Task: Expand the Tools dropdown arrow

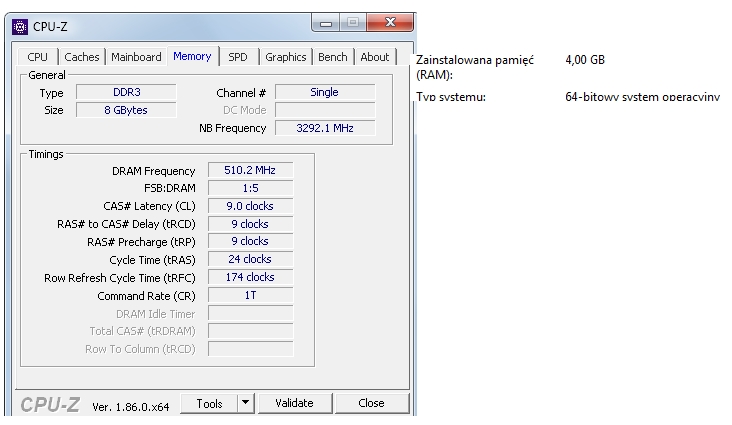Action: (x=246, y=403)
